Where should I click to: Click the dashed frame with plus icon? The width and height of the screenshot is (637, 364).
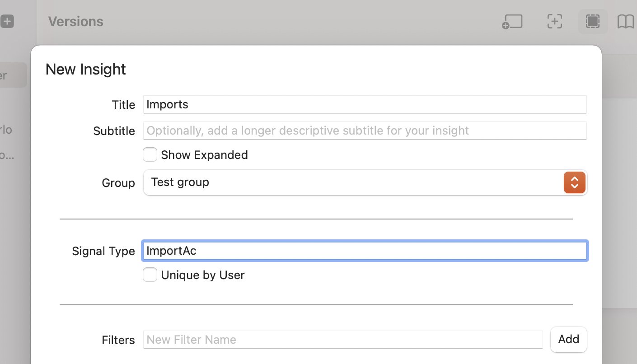pyautogui.click(x=554, y=21)
